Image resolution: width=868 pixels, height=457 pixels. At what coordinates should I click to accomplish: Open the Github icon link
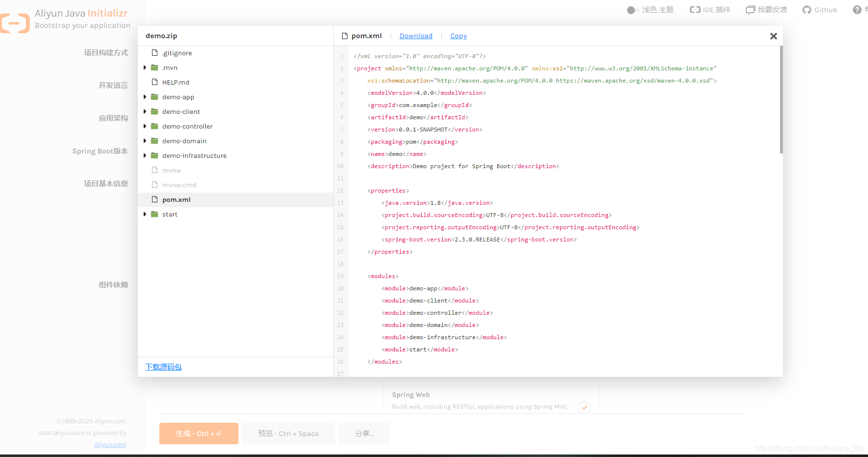coord(807,10)
